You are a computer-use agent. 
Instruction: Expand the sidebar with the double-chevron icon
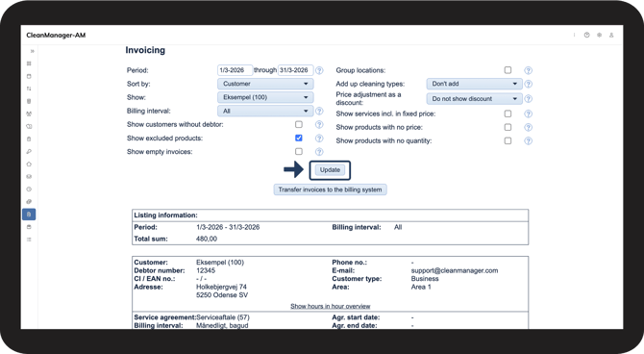click(x=32, y=51)
